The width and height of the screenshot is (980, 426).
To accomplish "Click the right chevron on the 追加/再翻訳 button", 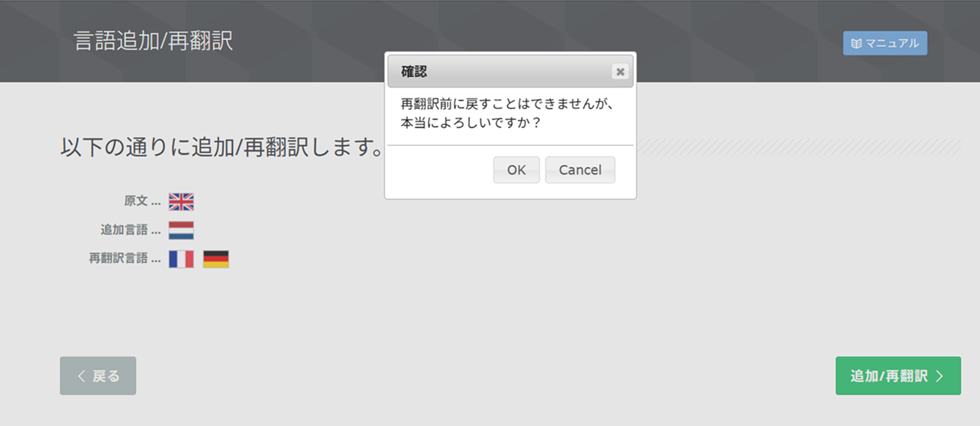I will click(940, 376).
